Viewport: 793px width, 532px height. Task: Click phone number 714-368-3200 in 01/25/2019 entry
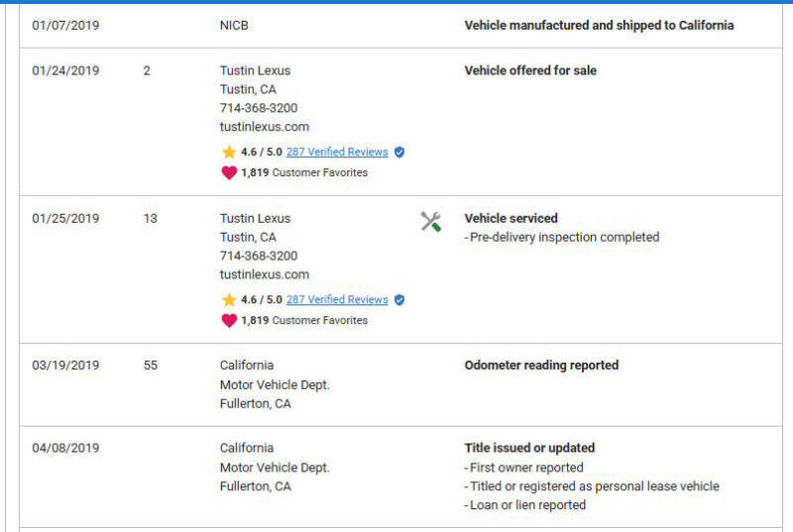[x=258, y=256]
